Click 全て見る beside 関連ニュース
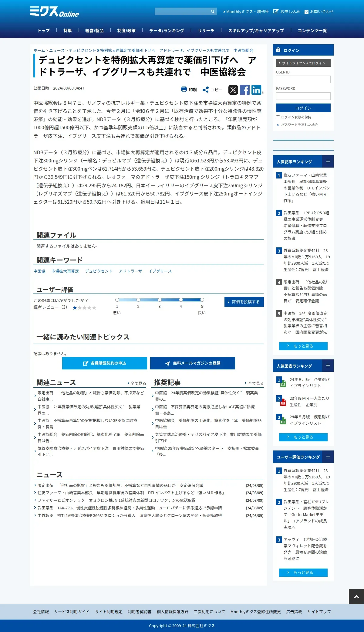 [x=137, y=383]
